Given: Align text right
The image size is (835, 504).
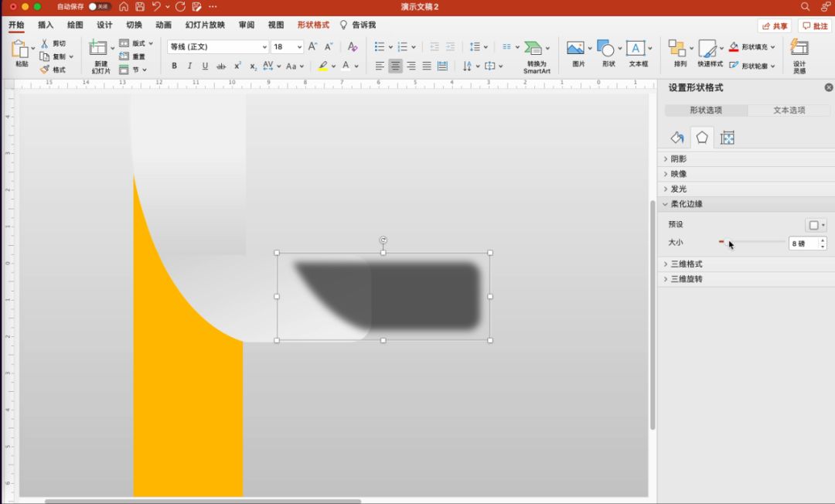Looking at the screenshot, I should coord(411,66).
